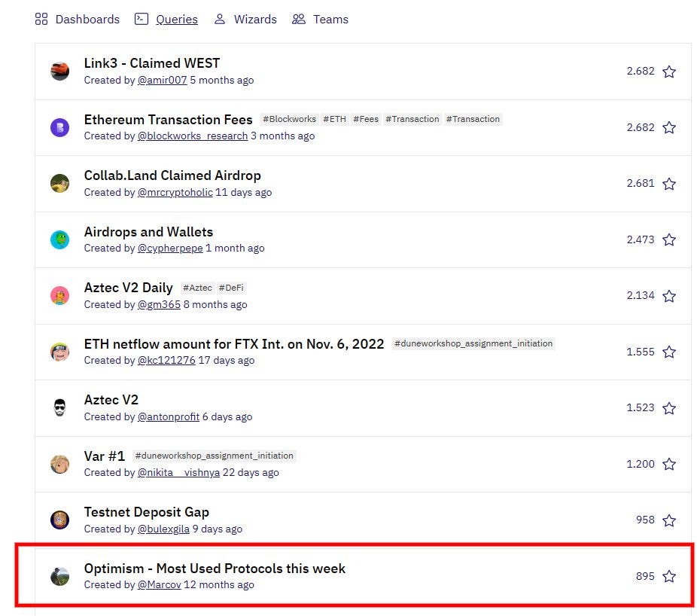Open the mrcryptoholic avatar on Collab.Land row
This screenshot has height=616, width=697.
tap(59, 183)
